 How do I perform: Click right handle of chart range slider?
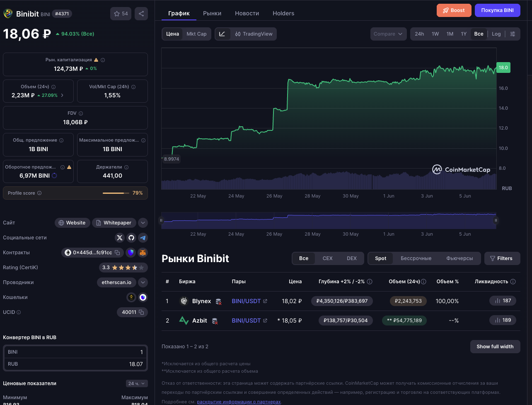(496, 221)
